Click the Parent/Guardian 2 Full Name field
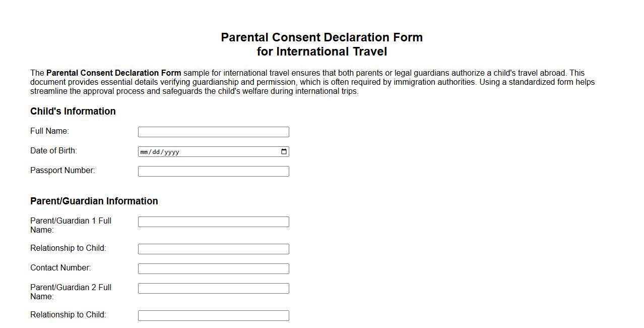Image resolution: width=644 pixels, height=328 pixels. pos(213,288)
